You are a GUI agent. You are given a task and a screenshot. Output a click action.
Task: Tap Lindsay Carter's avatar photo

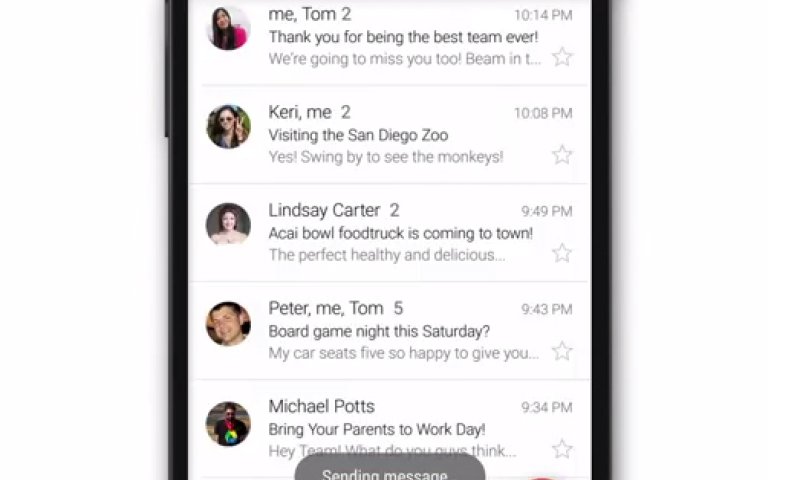(228, 224)
